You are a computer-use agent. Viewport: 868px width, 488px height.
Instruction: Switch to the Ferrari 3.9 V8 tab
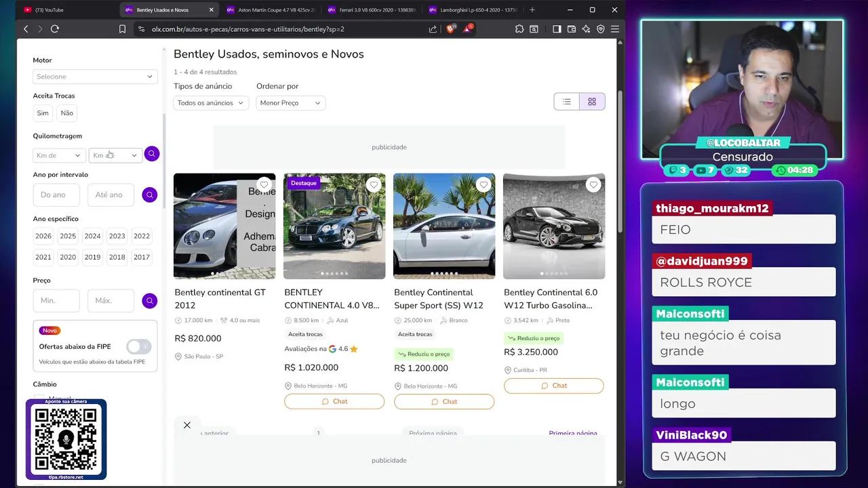[372, 10]
